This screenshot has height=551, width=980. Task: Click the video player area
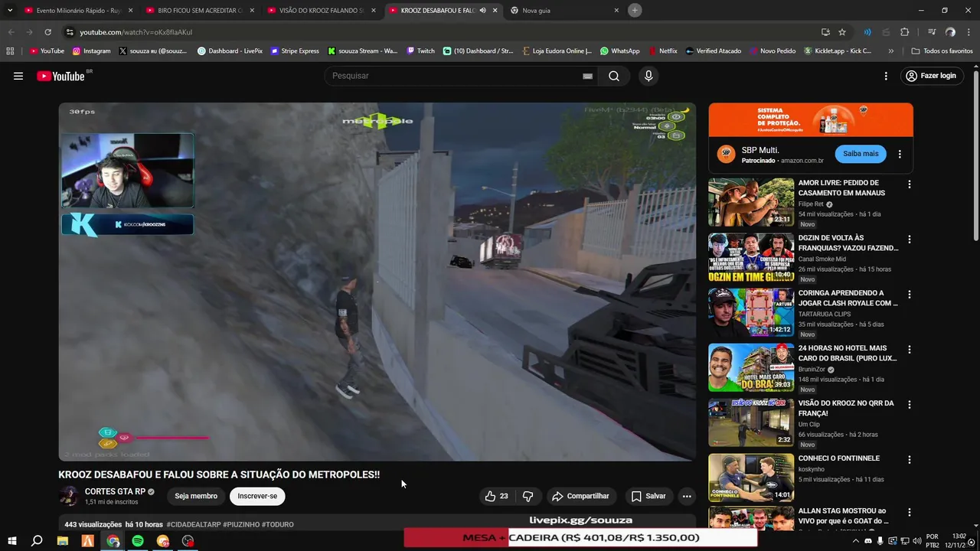(x=377, y=282)
